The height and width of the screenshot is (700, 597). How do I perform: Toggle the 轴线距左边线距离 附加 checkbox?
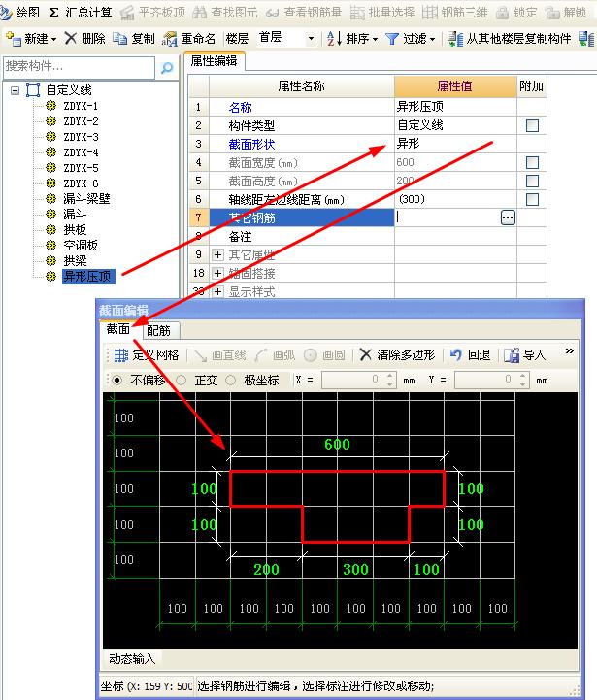coord(532,199)
